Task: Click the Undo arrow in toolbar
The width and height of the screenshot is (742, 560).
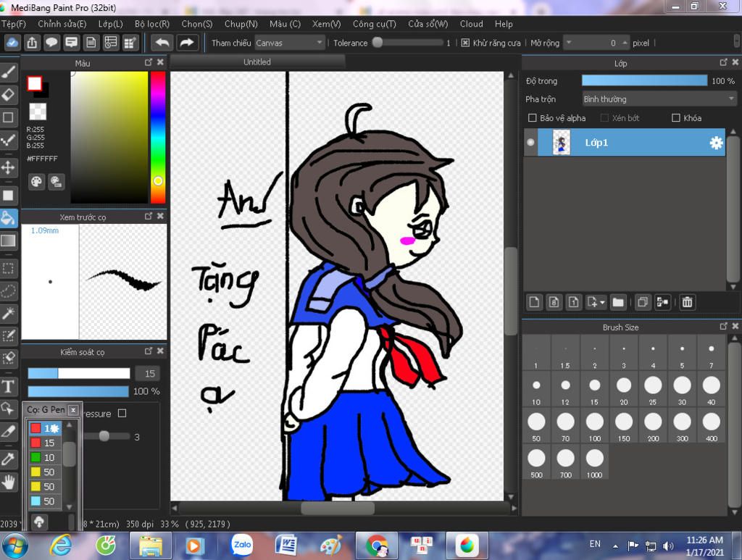Action: pyautogui.click(x=162, y=43)
